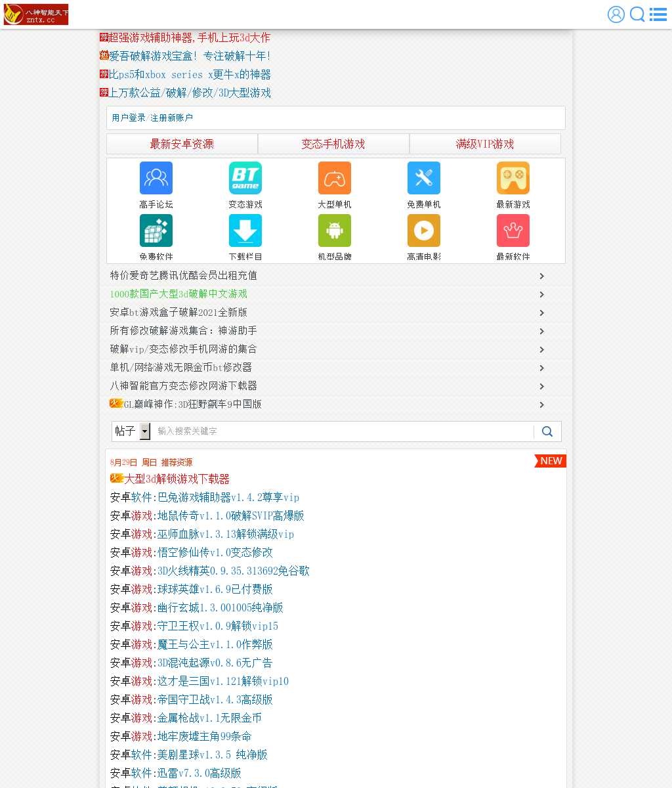Click the NEW ribbon badge
Screen dimensions: 672x788
[x=550, y=461]
